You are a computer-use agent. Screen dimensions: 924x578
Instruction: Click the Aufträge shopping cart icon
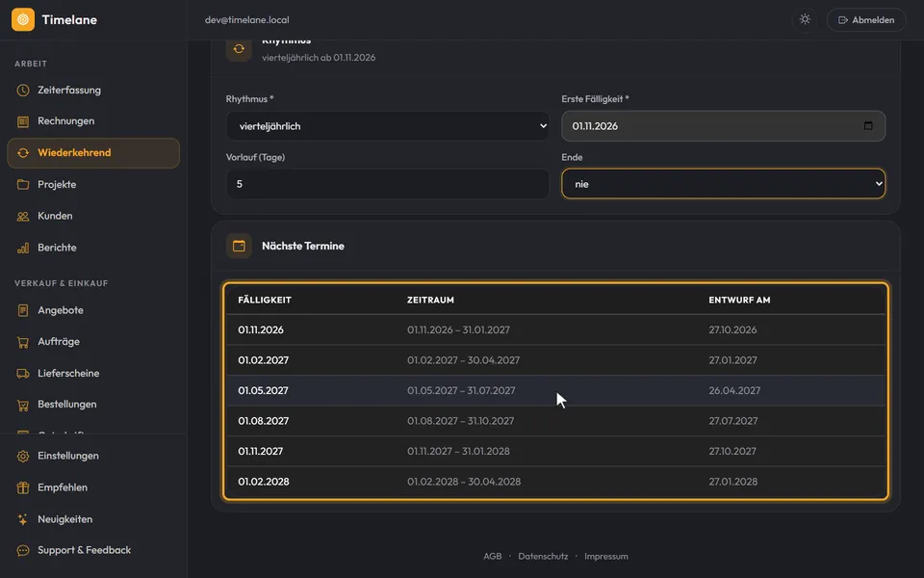tap(23, 341)
